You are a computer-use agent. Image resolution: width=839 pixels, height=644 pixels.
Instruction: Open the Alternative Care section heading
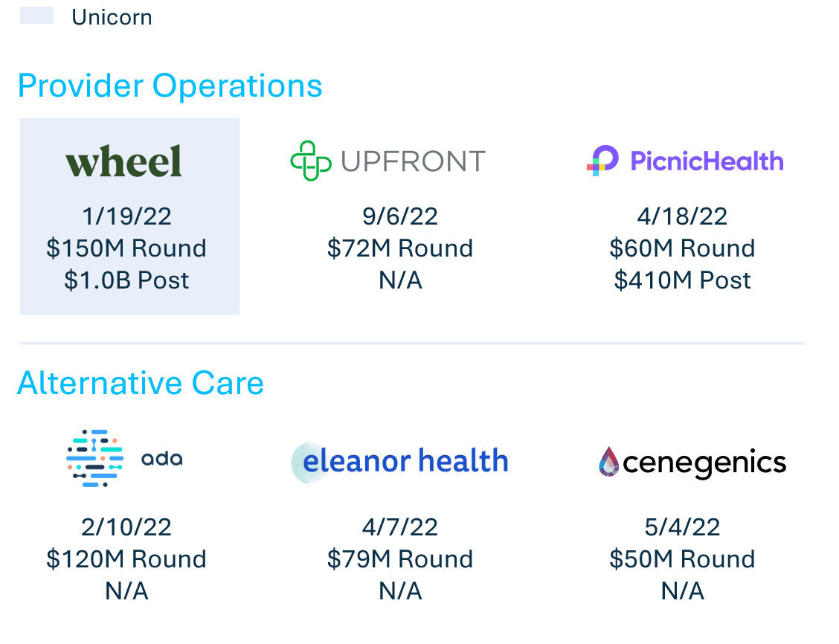click(141, 384)
